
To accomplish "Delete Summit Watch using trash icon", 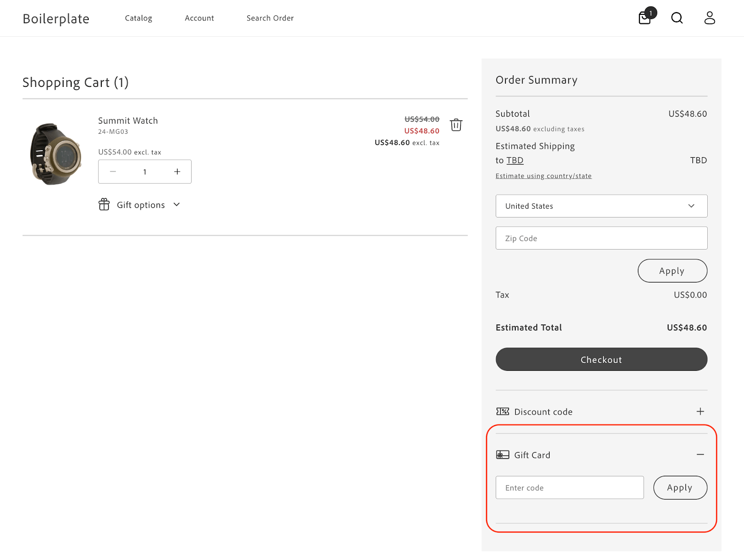I will click(456, 125).
